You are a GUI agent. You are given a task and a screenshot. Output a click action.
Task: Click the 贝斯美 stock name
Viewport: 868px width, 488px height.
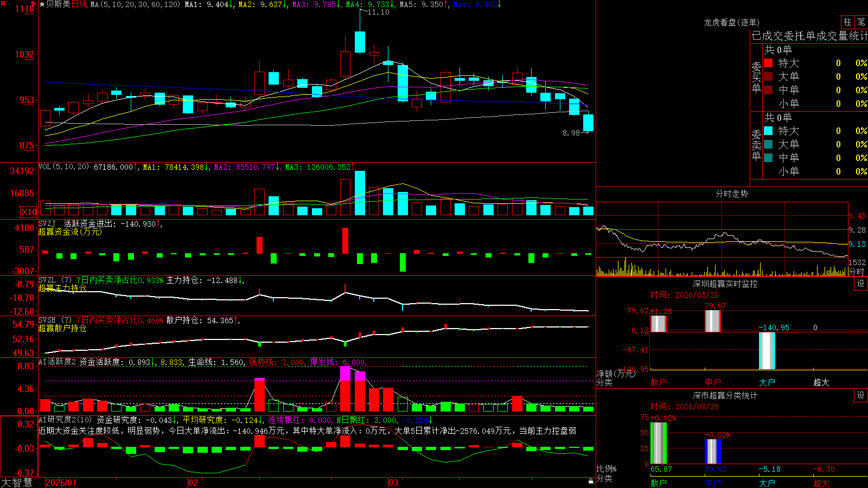[x=59, y=4]
